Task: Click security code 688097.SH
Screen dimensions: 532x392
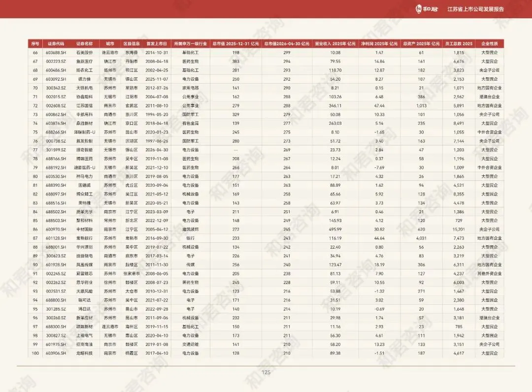Action: [56, 194]
